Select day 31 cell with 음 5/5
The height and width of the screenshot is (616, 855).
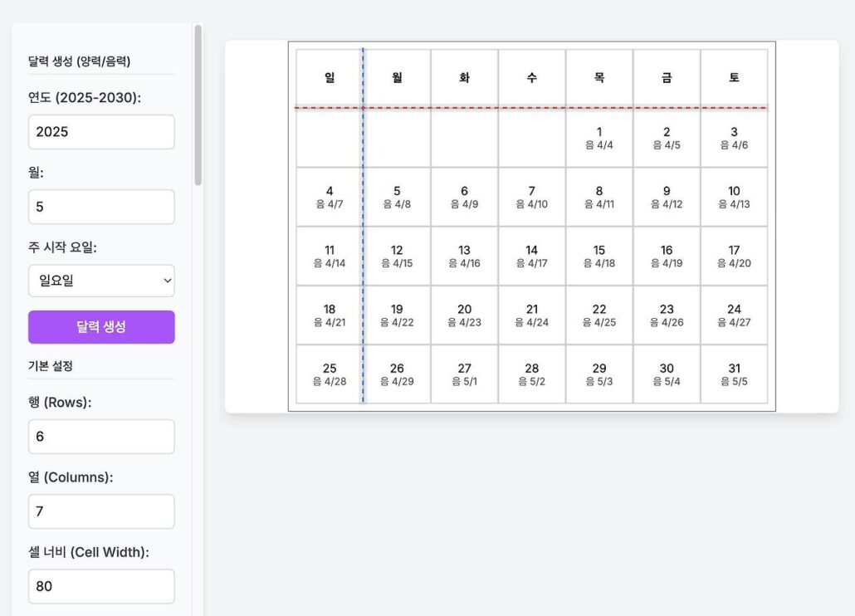(734, 374)
